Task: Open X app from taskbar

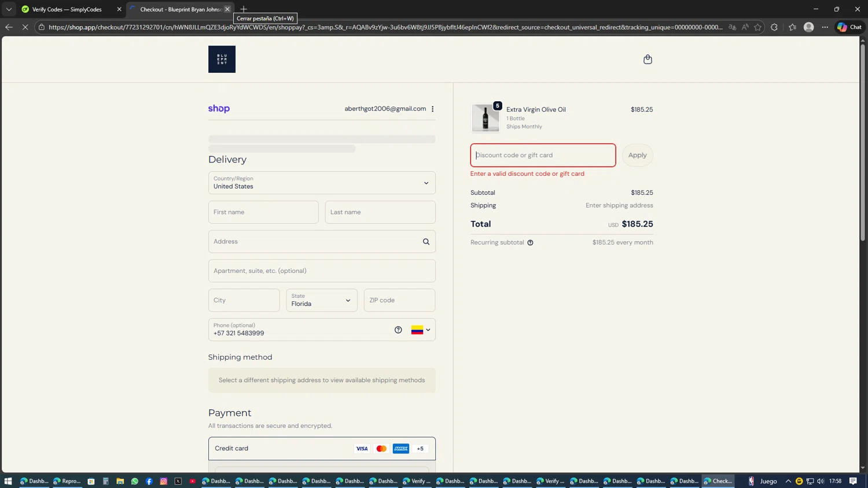Action: pos(178,481)
